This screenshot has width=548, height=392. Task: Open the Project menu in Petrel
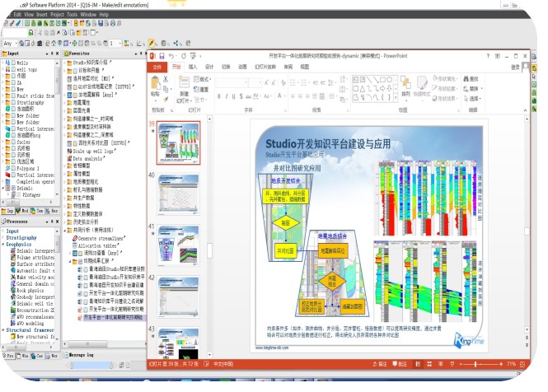pyautogui.click(x=57, y=14)
